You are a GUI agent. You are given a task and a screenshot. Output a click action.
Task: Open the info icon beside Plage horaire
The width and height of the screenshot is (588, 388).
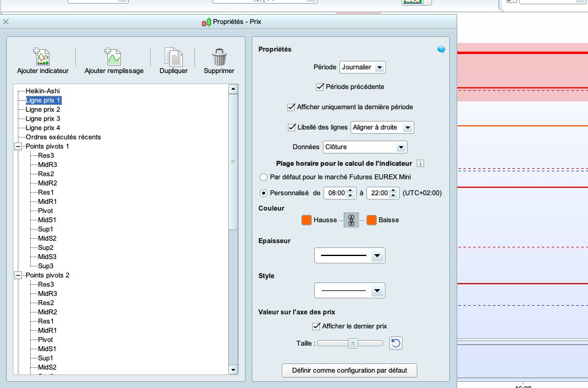[x=420, y=163]
